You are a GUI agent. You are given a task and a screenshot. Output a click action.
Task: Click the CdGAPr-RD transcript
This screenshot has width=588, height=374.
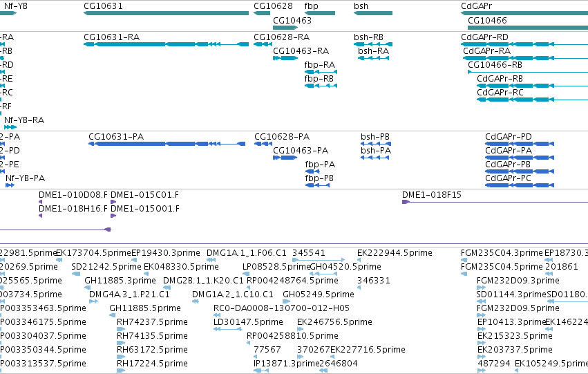click(x=524, y=44)
